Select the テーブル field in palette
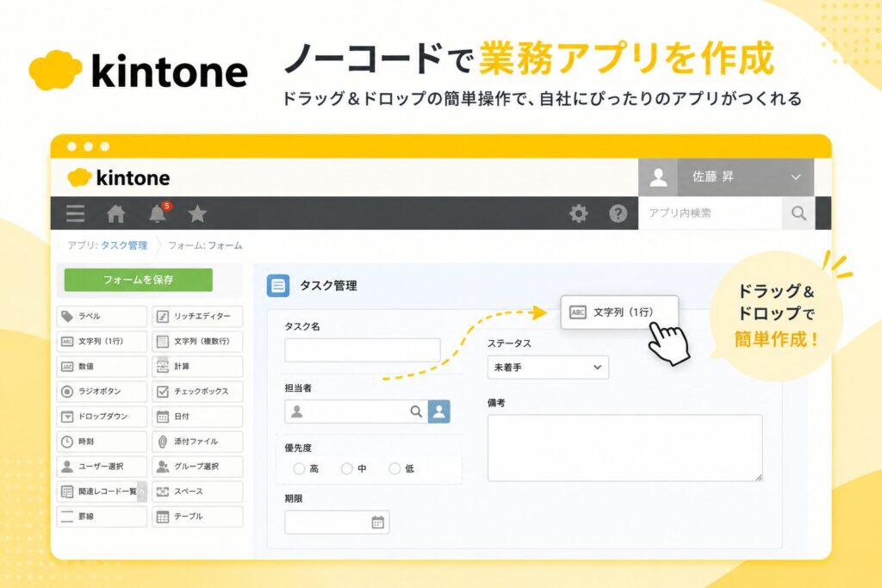 tap(197, 517)
